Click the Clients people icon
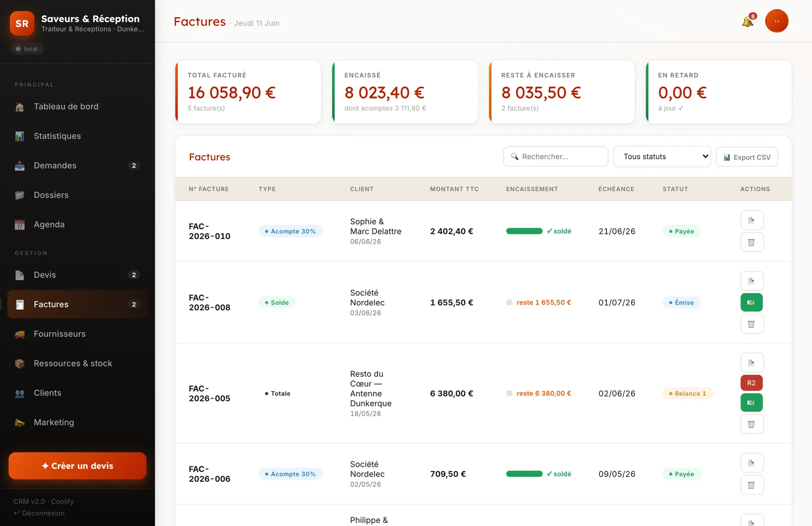The width and height of the screenshot is (812, 526). (x=20, y=393)
